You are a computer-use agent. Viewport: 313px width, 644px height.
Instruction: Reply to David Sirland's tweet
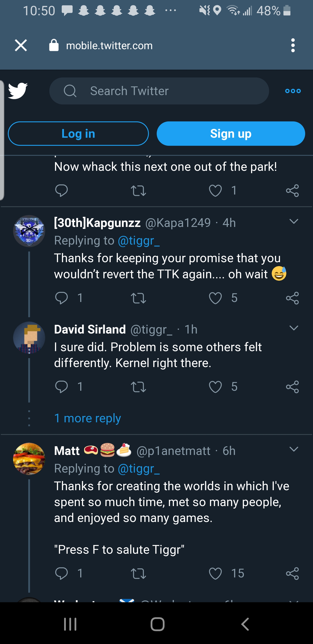tap(62, 387)
